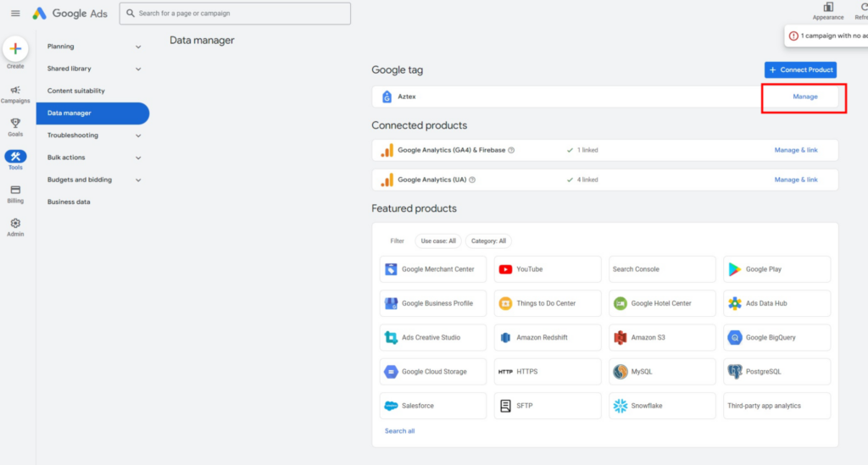Select the Google Merchant Center product
This screenshot has width=868, height=465.
point(433,269)
